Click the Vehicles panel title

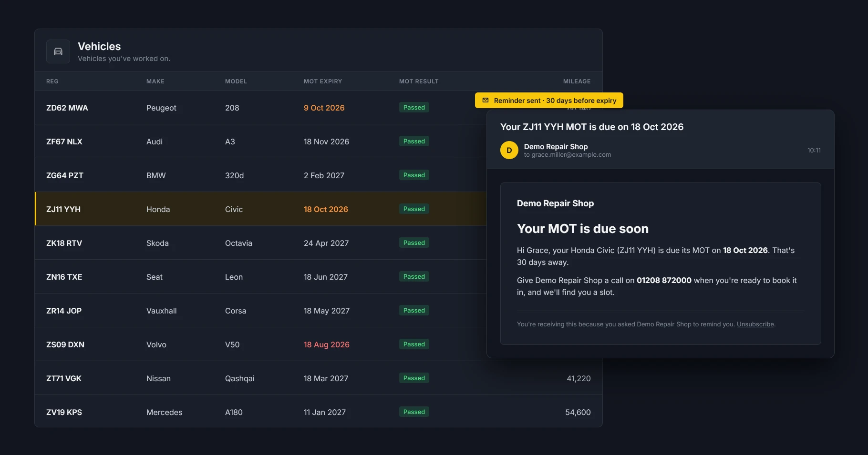click(x=99, y=46)
